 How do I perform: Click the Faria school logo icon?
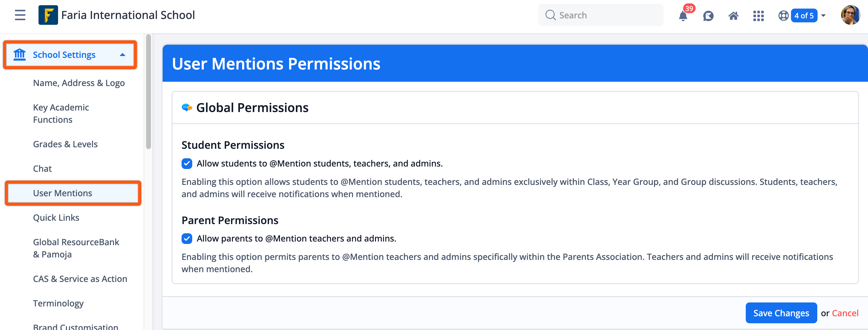pos(48,15)
